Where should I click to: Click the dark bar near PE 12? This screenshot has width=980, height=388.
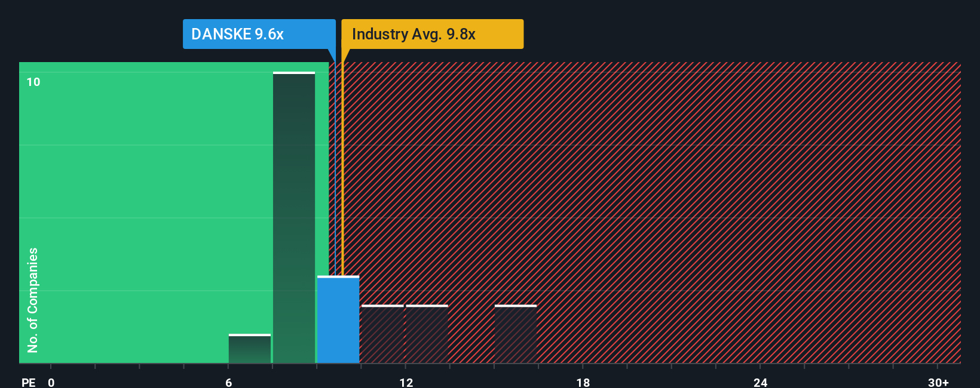(x=427, y=334)
